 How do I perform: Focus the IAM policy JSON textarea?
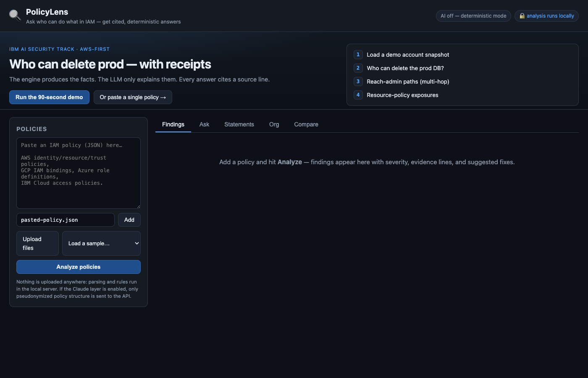[x=79, y=173]
